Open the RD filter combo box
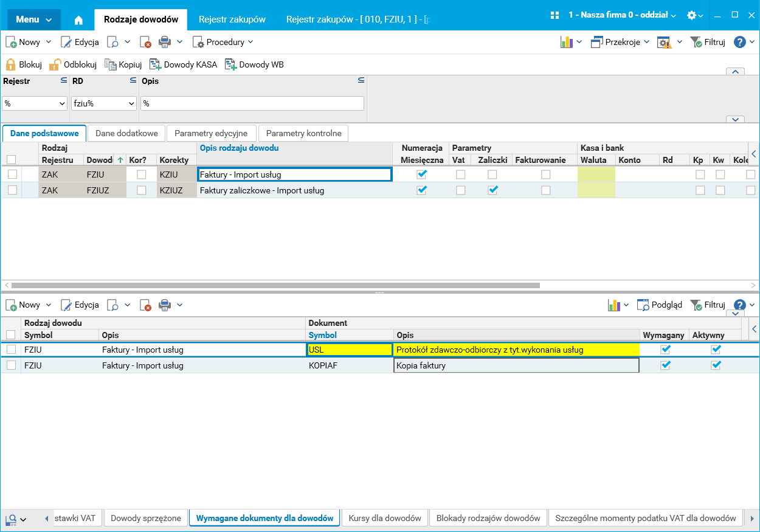The width and height of the screenshot is (760, 532). tap(104, 103)
